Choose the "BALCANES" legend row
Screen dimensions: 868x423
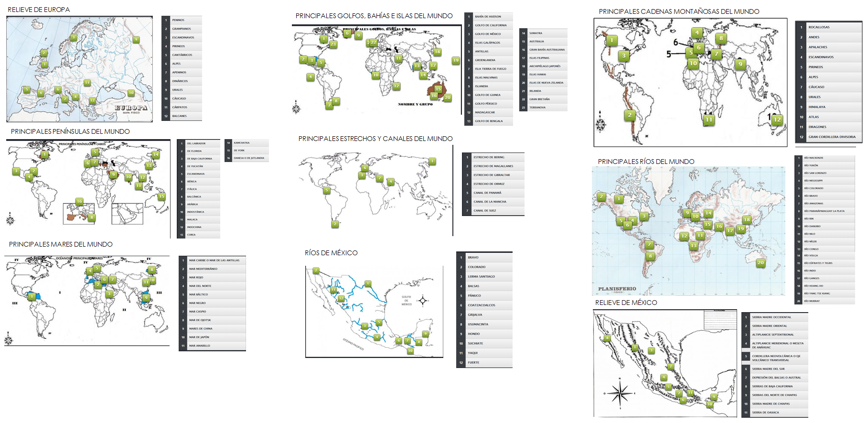click(182, 116)
